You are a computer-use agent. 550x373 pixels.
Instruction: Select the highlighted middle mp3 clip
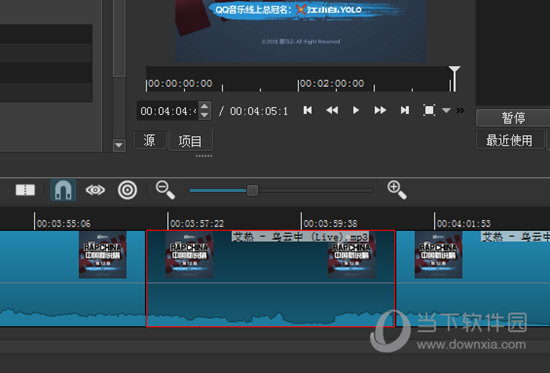(270, 279)
